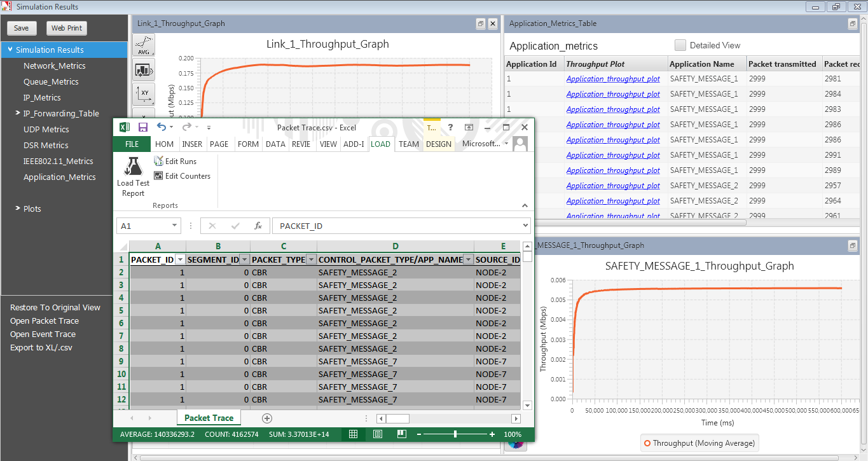868x461 pixels.
Task: Click the formula bar Enter checkmark icon
Action: coord(235,226)
